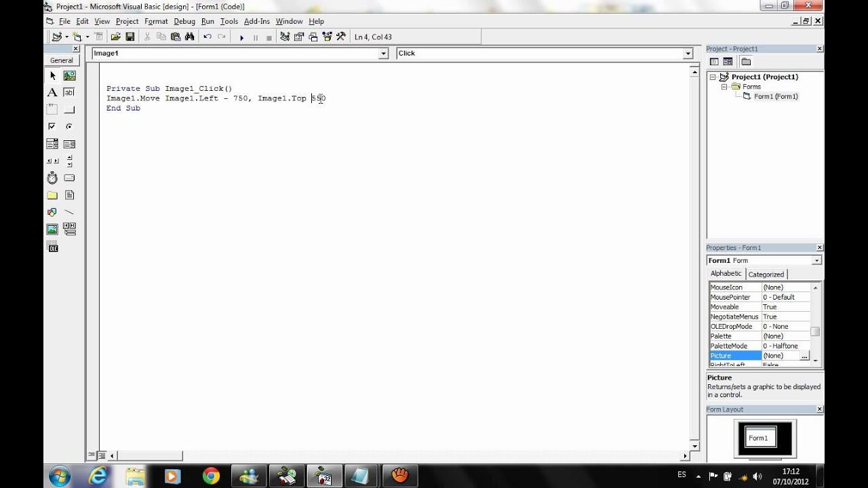The image size is (868, 488).
Task: Select the PictureBox control tool
Action: (69, 76)
